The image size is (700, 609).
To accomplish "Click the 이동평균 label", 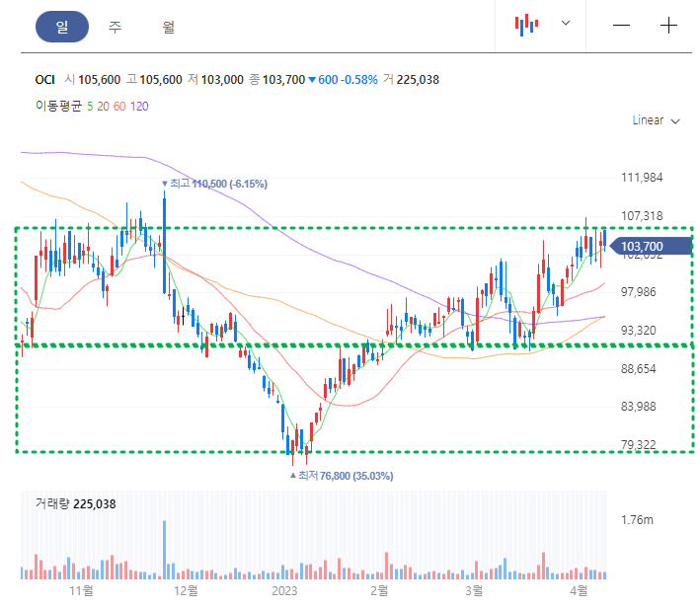I will coord(58,107).
